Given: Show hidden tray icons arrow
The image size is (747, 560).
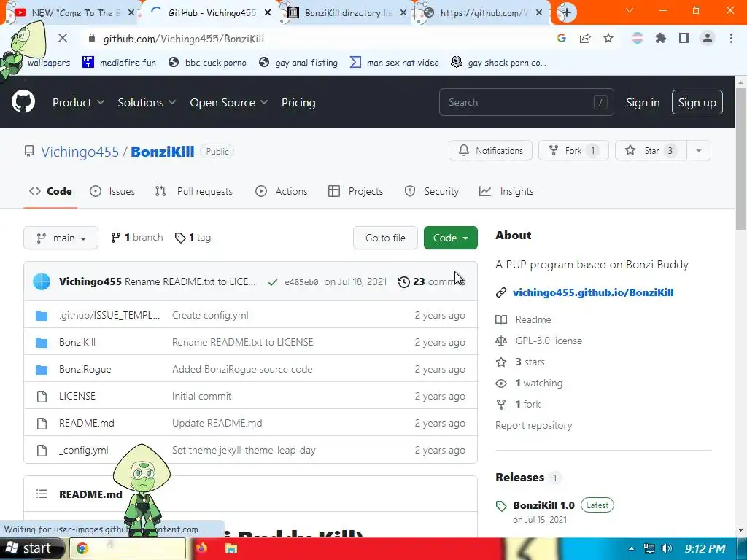Looking at the screenshot, I should [631, 548].
